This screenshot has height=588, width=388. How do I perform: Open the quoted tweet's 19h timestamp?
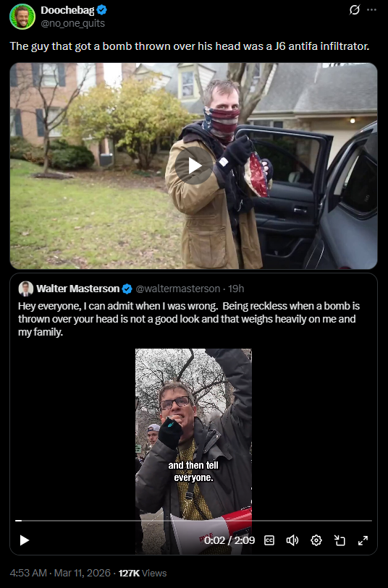pos(236,289)
